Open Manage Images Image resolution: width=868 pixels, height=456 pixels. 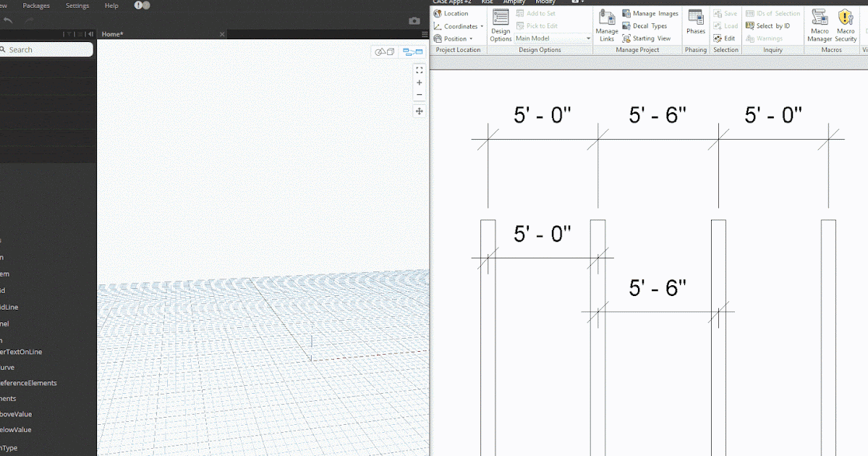click(x=649, y=12)
